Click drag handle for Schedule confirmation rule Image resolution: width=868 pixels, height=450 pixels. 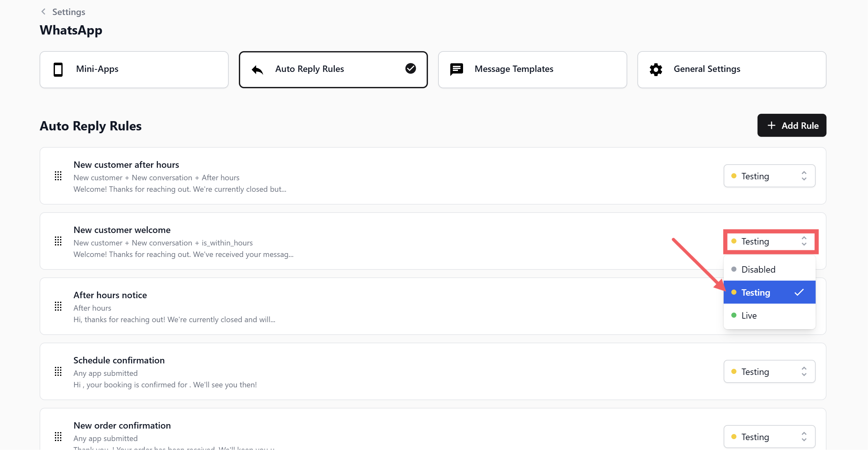58,371
